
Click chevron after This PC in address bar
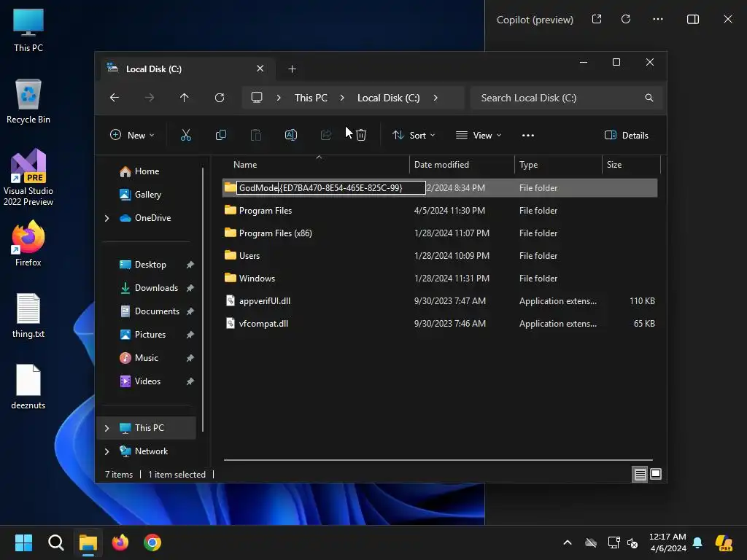pyautogui.click(x=342, y=98)
